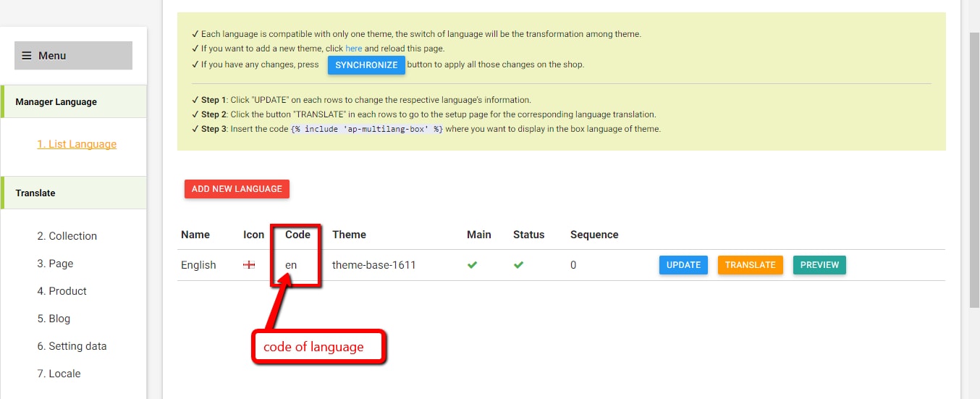The image size is (980, 399).
Task: Open 1. List Language link
Action: coord(77,144)
